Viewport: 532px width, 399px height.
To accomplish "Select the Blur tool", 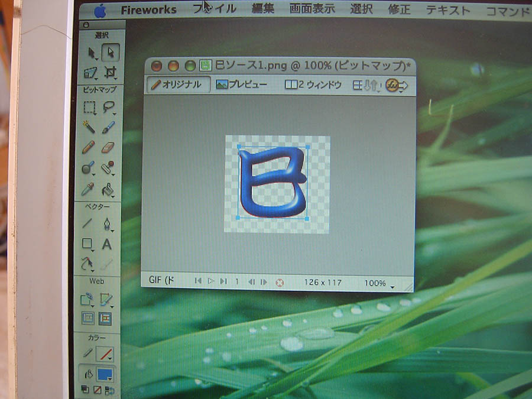I will click(x=88, y=168).
